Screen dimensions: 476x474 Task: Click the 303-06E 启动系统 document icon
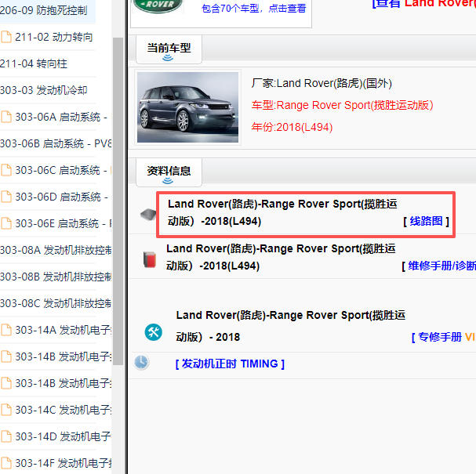click(6, 223)
